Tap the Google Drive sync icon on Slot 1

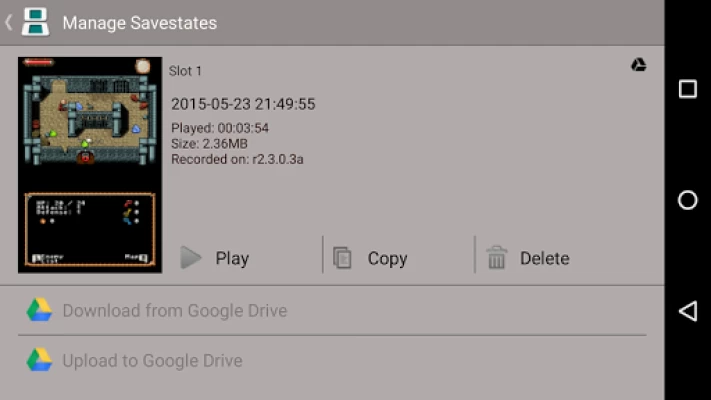pos(638,65)
